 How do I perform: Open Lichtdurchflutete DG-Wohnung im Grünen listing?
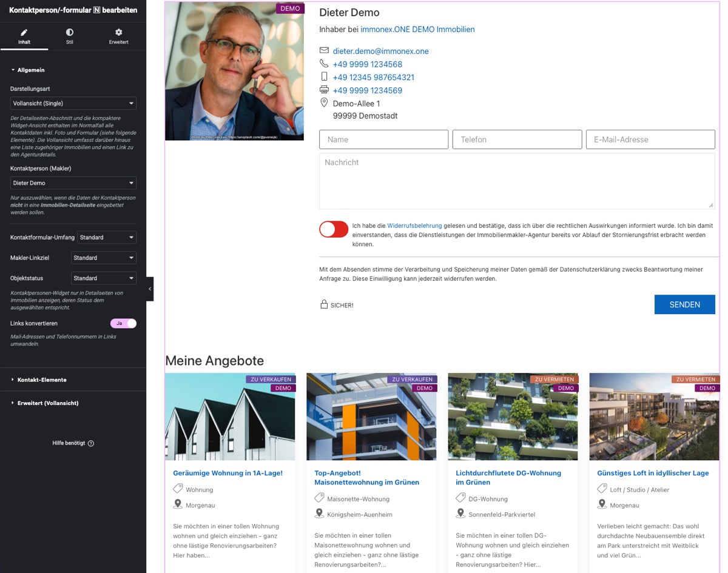(x=508, y=478)
